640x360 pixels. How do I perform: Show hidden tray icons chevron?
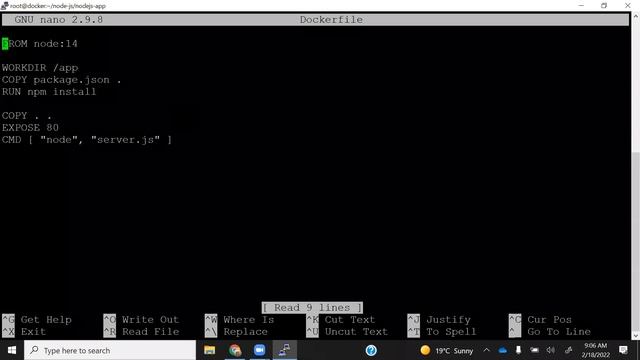point(487,350)
